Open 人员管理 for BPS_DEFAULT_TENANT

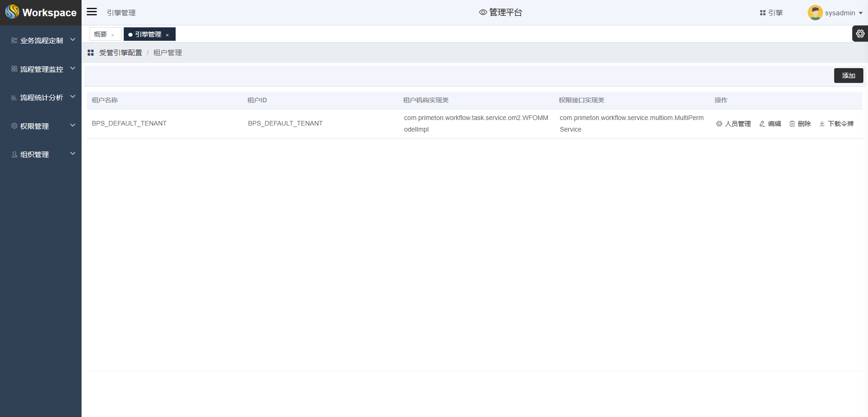[x=734, y=124]
